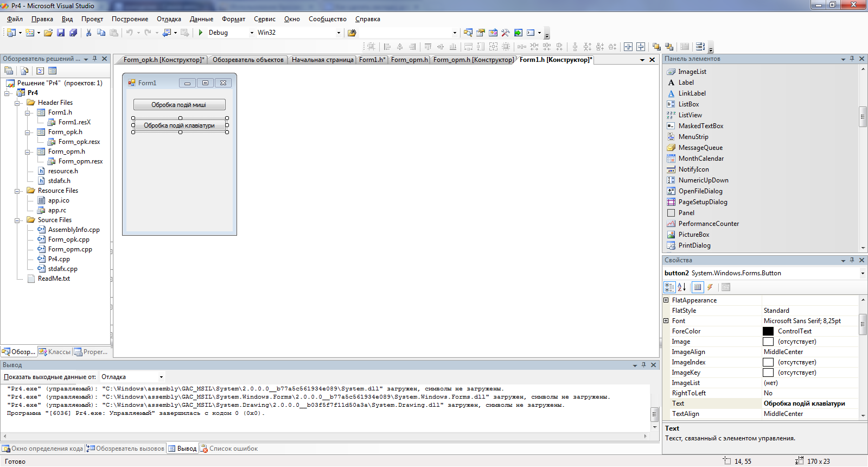The width and height of the screenshot is (868, 467).
Task: Click the Save All toolbar icon
Action: (73, 33)
